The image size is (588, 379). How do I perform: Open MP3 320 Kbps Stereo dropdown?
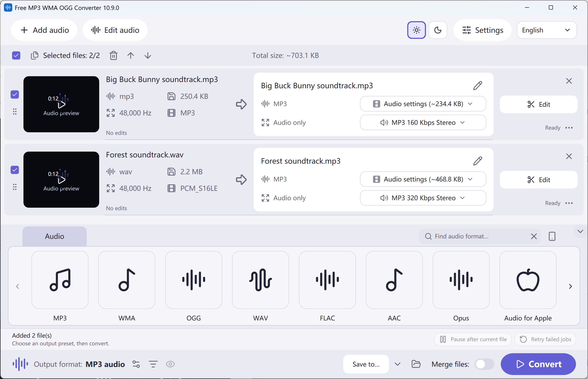(x=423, y=198)
